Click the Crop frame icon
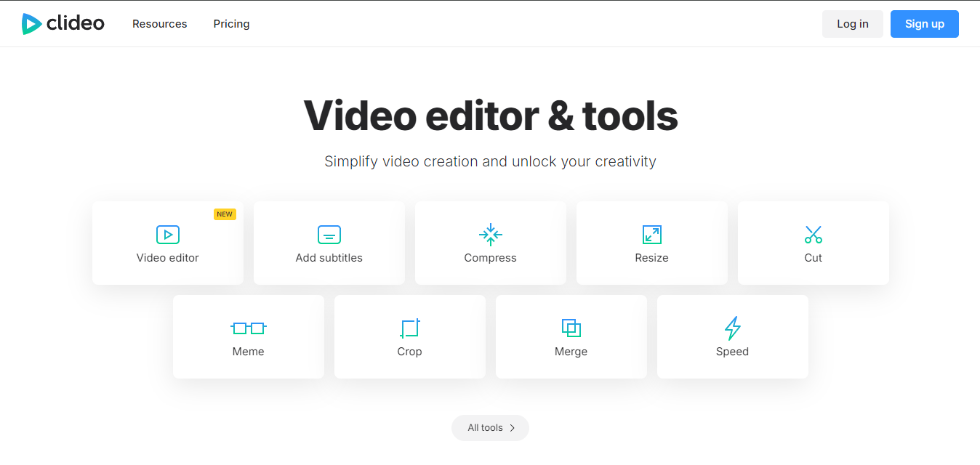980x465 pixels. coord(410,328)
